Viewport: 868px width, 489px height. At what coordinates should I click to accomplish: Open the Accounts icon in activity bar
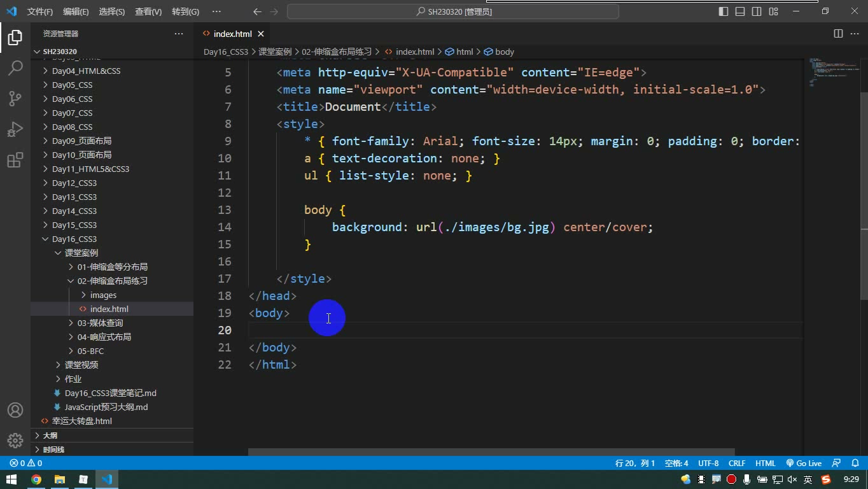[15, 410]
